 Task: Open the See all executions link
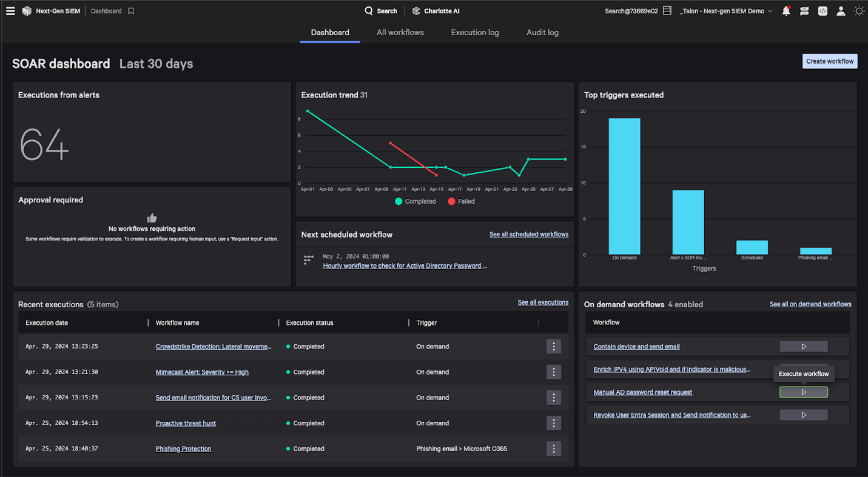pos(542,302)
